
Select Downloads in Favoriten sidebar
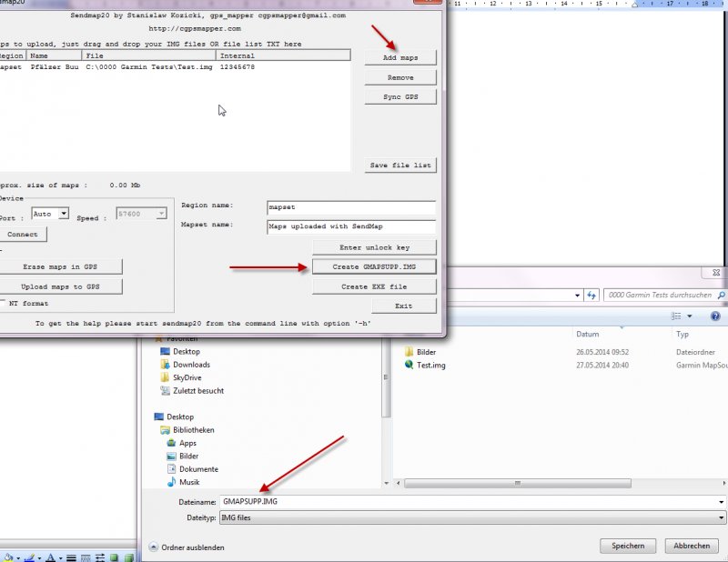(x=191, y=365)
